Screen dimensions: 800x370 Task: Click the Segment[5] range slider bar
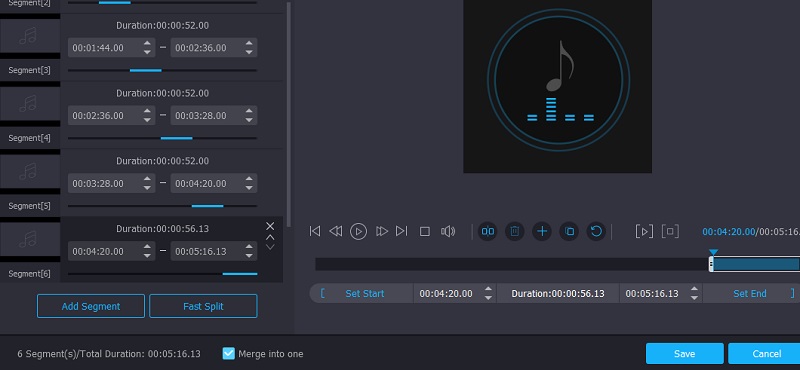click(162, 206)
